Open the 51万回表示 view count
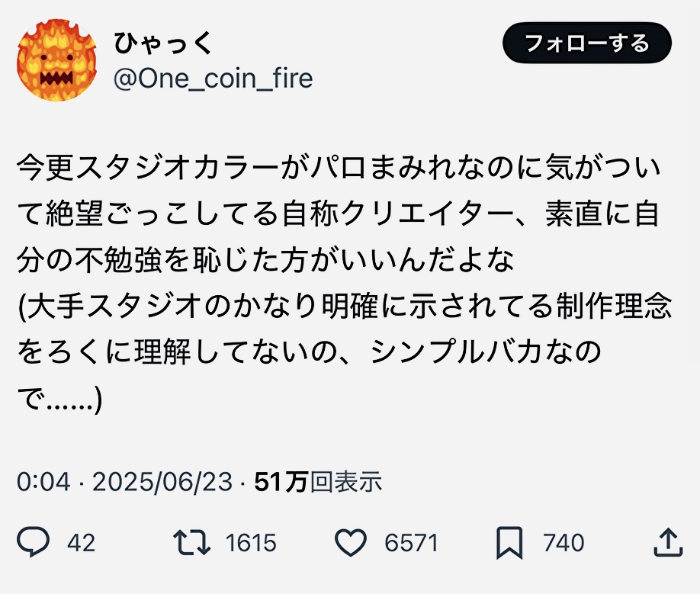 [x=318, y=482]
